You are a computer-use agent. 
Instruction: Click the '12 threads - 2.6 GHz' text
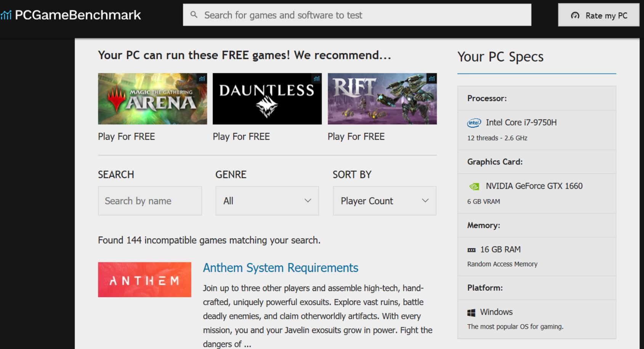pos(497,138)
